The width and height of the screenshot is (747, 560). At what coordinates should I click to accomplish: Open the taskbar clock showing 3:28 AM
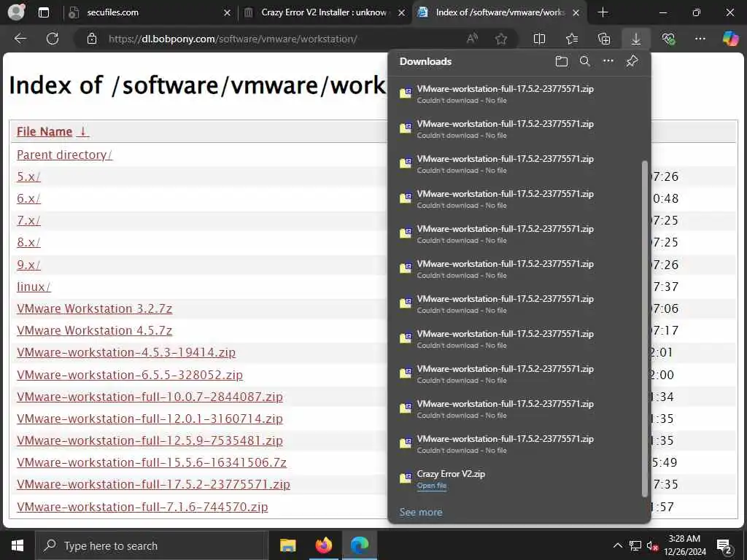point(684,545)
